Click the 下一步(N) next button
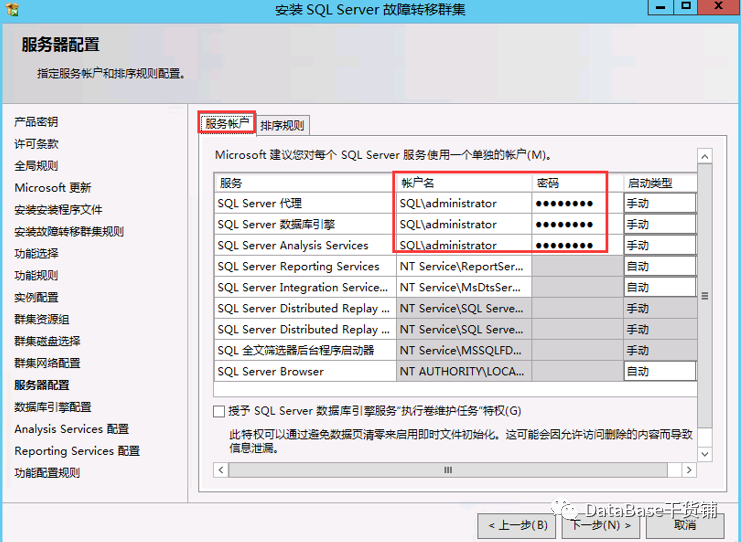This screenshot has height=542, width=741. [x=601, y=525]
